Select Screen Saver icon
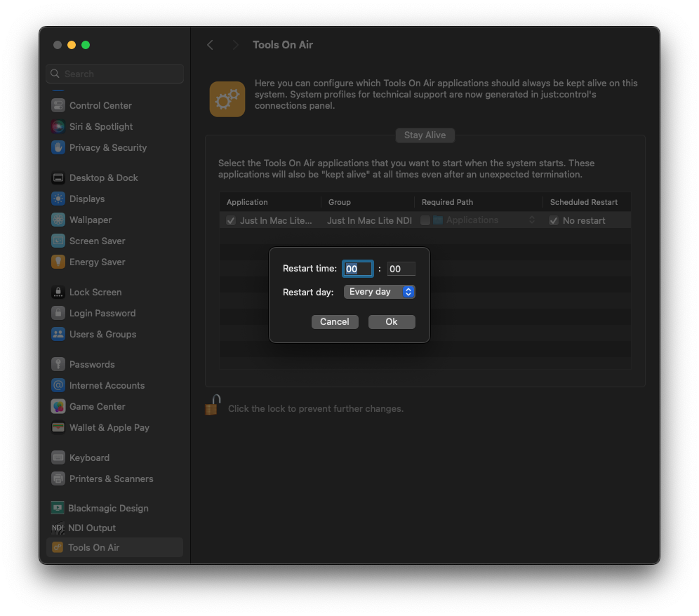Image resolution: width=699 pixels, height=616 pixels. pyautogui.click(x=58, y=241)
